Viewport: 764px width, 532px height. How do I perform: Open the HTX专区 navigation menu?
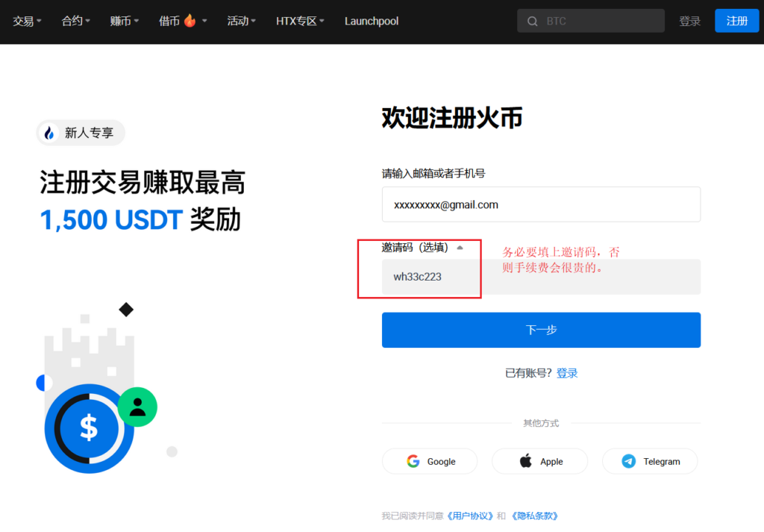coord(300,21)
